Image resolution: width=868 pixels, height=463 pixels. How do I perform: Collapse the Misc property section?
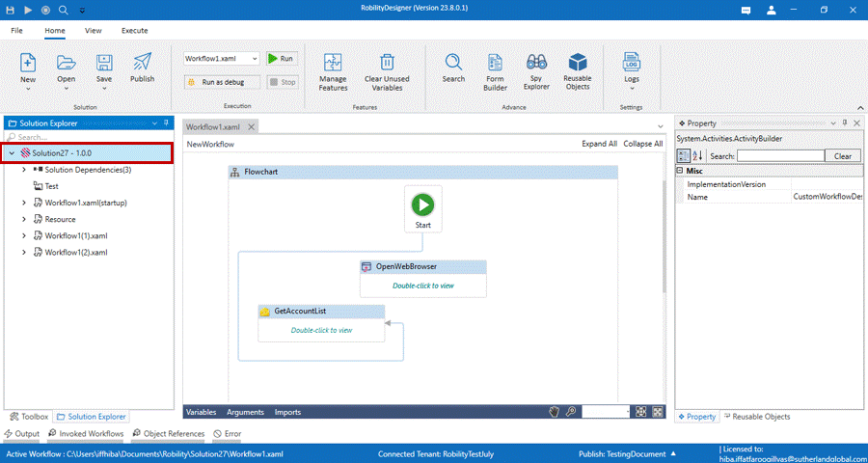coord(681,171)
